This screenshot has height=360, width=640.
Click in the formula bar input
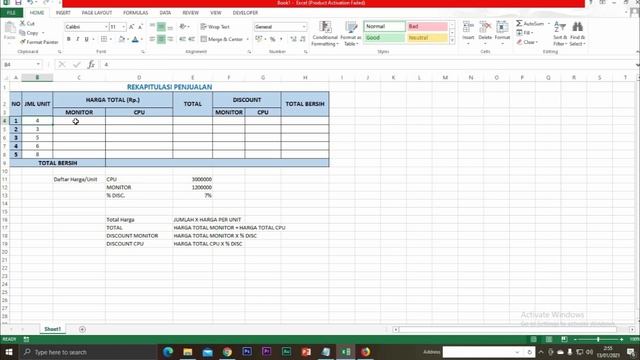367,64
